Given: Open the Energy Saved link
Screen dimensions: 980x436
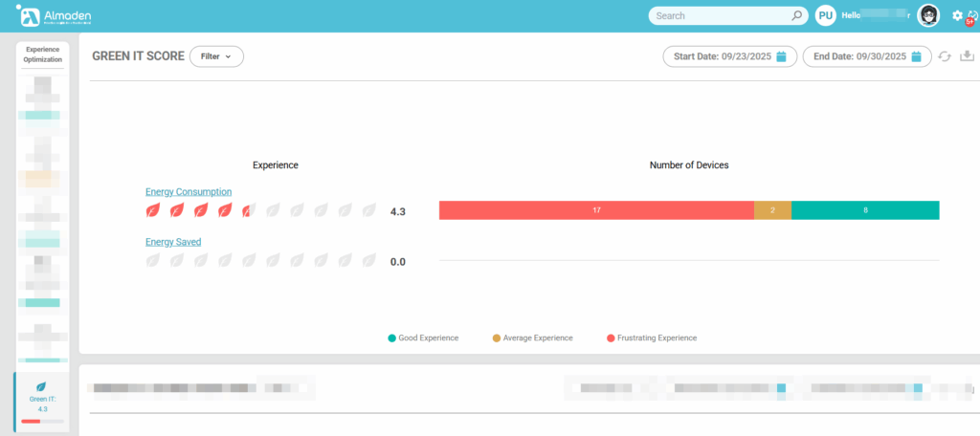Looking at the screenshot, I should tap(173, 242).
